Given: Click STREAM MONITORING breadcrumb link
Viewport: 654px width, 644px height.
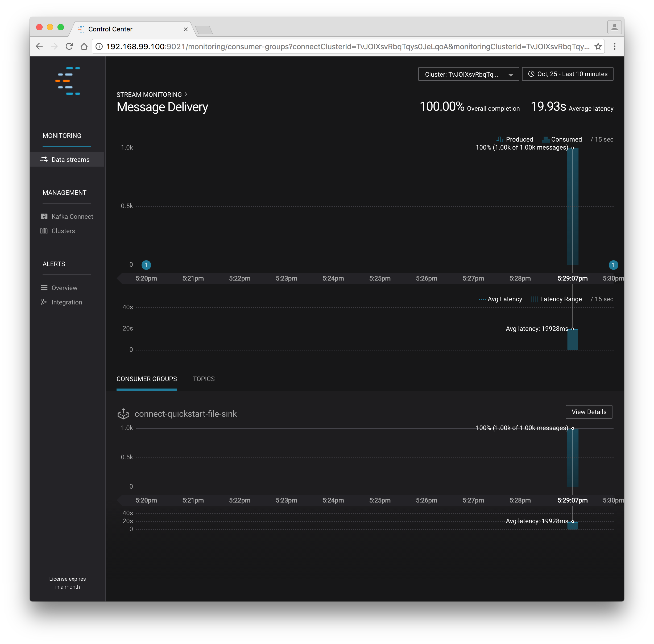Looking at the screenshot, I should (149, 95).
